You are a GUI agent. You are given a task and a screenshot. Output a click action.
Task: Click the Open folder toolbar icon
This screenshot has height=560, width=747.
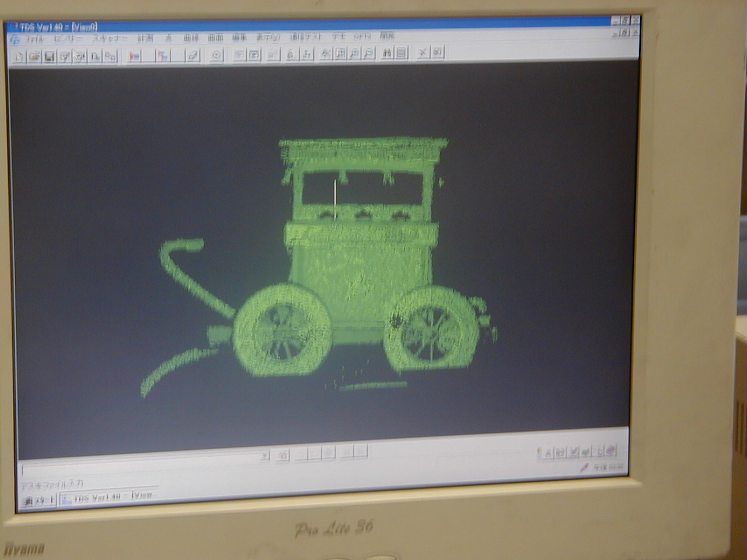point(34,56)
